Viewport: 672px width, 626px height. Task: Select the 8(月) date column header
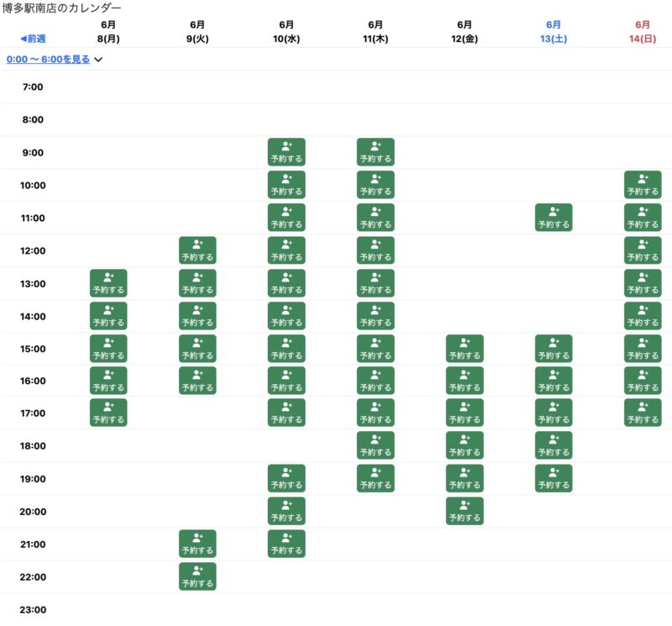point(108,32)
